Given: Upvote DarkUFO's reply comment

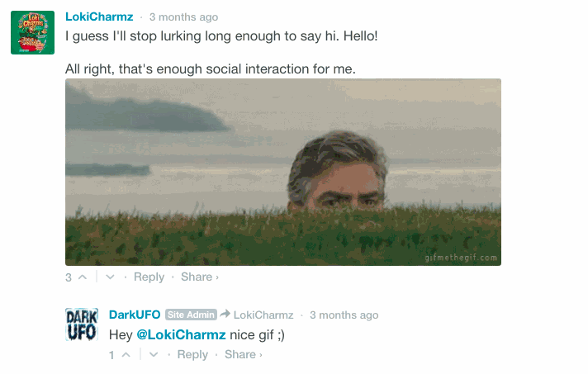Looking at the screenshot, I should pos(126,355).
